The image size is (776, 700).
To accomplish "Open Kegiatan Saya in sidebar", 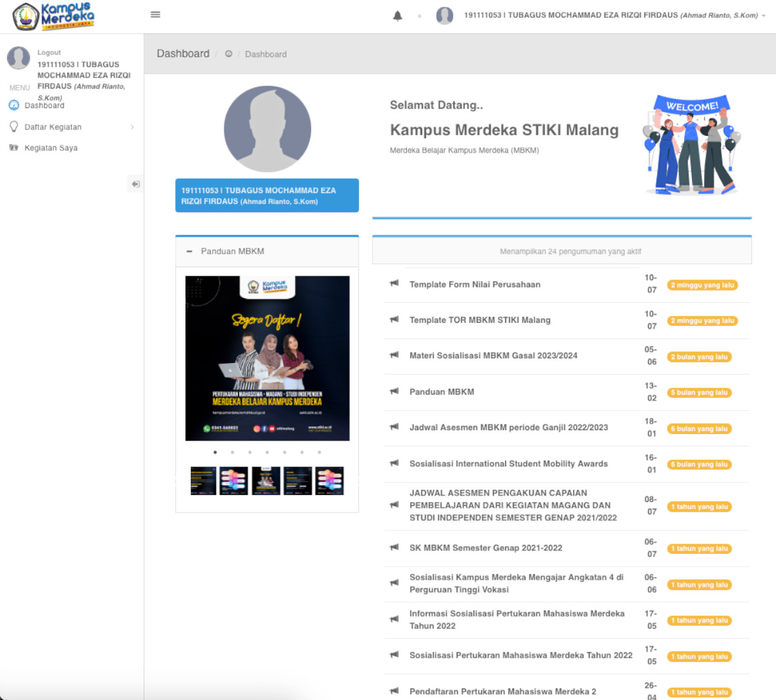I will [x=50, y=148].
